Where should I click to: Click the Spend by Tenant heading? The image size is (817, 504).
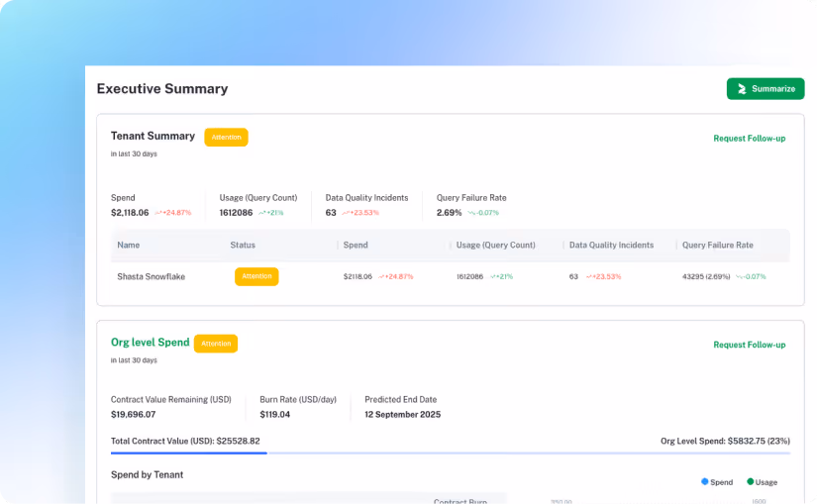point(147,475)
